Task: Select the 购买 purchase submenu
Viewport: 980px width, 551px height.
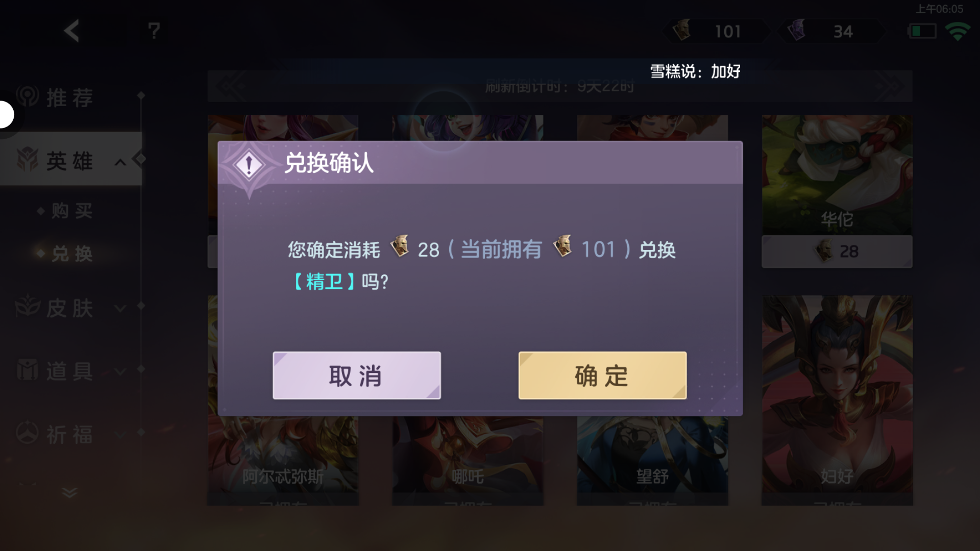Action: tap(72, 210)
